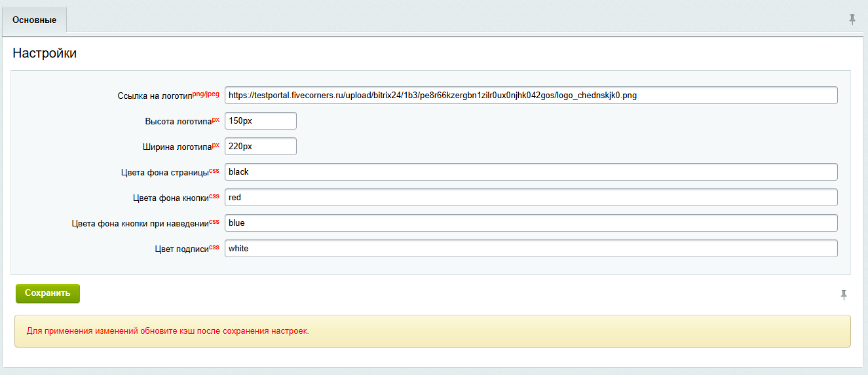The image size is (868, 375).
Task: Click the Цвета фона кнопки при наведении label
Action: click(140, 224)
